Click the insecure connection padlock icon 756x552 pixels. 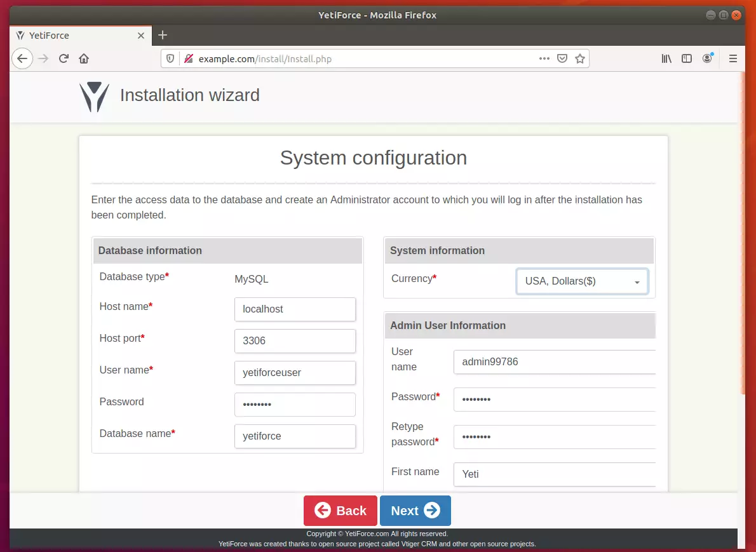pos(189,59)
